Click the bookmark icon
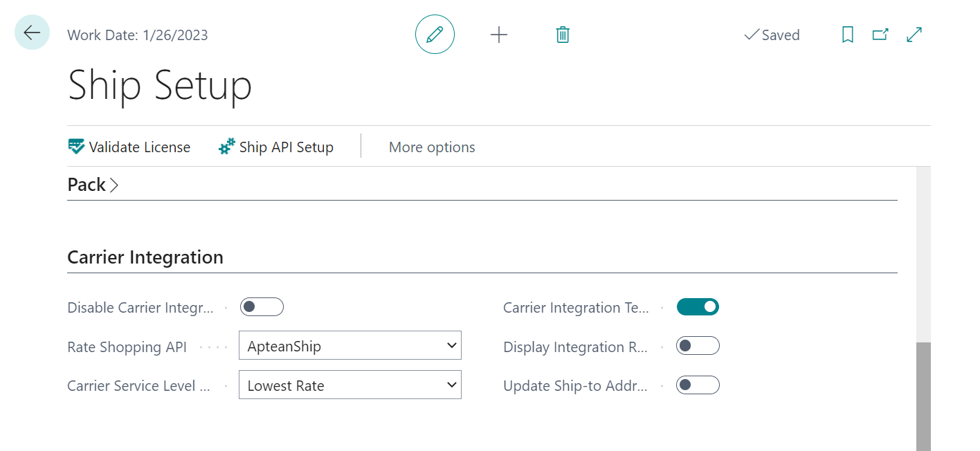Image resolution: width=980 pixels, height=451 pixels. 847,35
